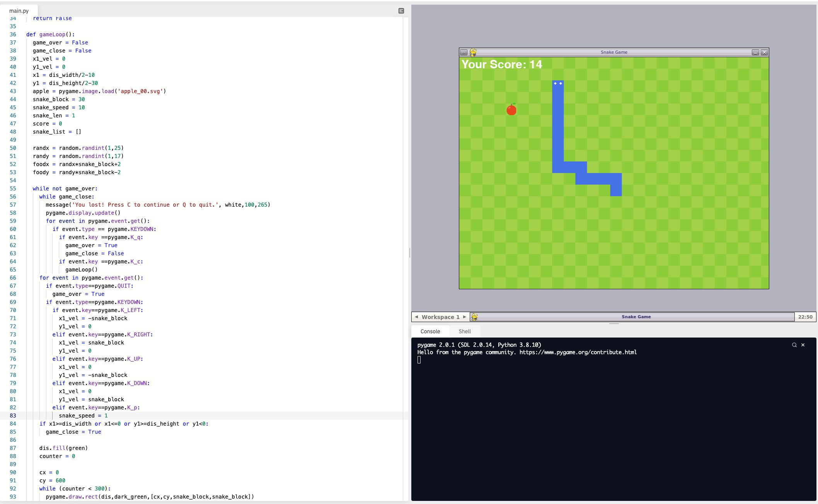Open the editor options icon beside main.py
The height and width of the screenshot is (504, 818).
coord(401,11)
